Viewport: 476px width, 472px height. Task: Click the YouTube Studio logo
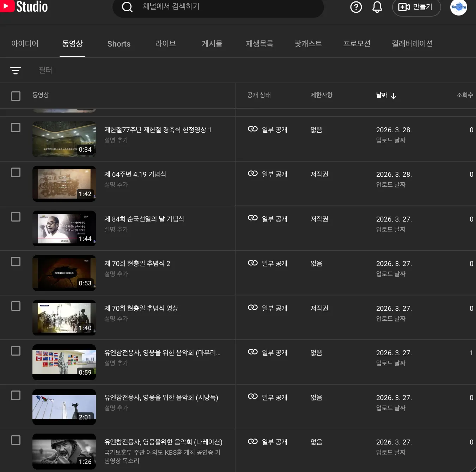24,6
